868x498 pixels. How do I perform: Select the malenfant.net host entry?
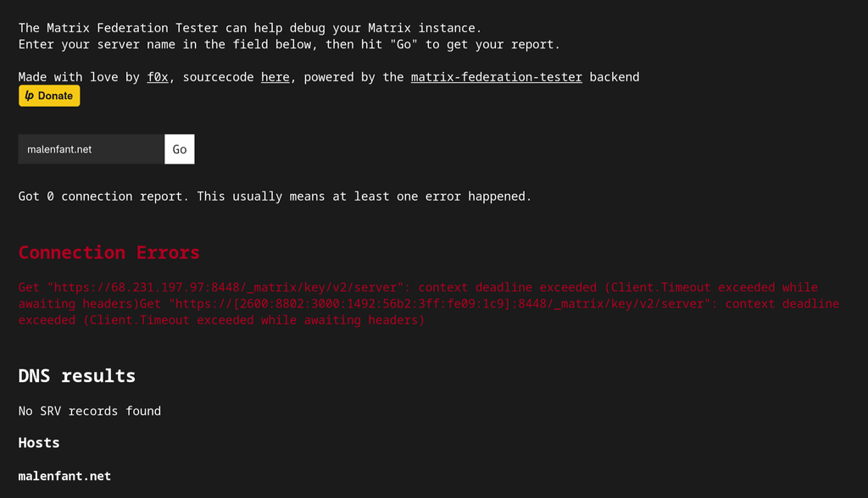pos(64,476)
